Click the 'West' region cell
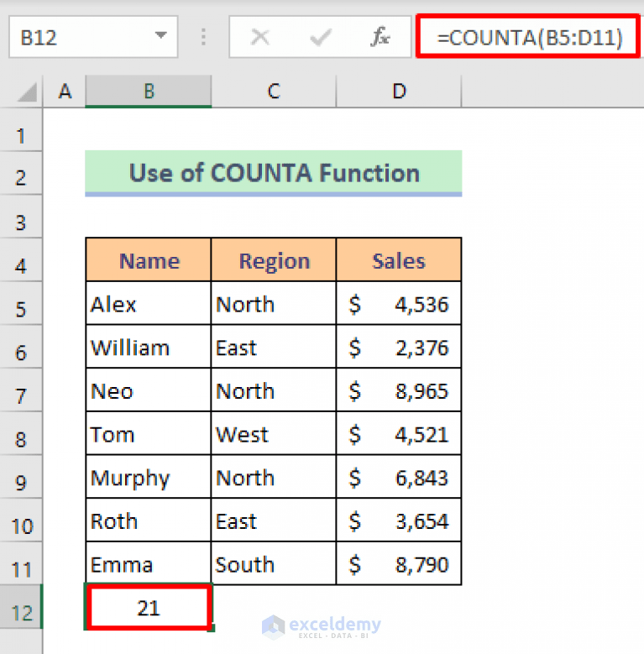 click(x=274, y=434)
